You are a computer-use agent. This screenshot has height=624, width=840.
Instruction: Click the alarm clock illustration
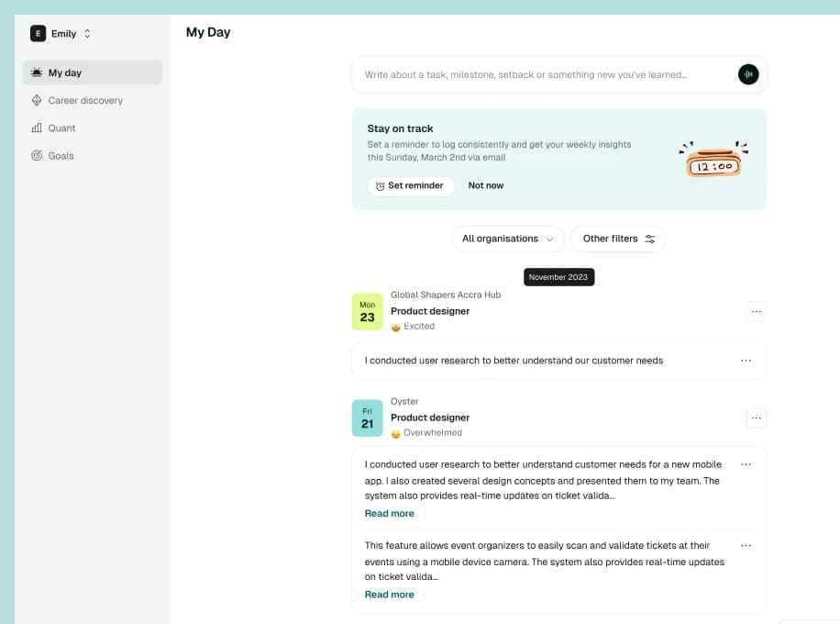tap(713, 160)
